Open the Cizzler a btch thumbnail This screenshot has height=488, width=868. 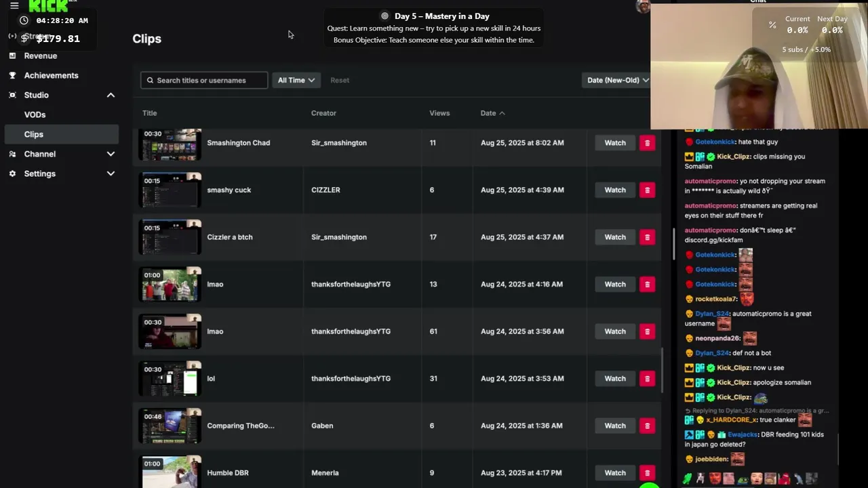click(x=170, y=237)
